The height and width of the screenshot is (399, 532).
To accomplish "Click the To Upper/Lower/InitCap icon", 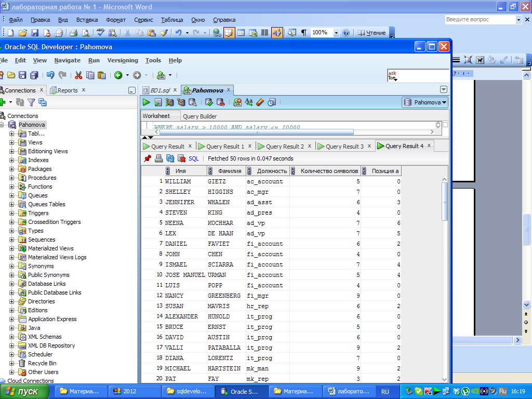I will [249, 102].
